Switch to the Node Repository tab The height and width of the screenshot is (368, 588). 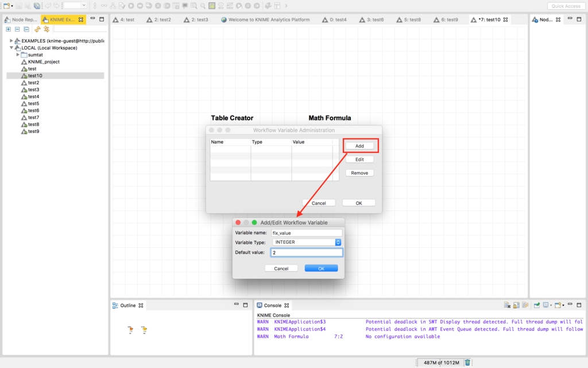coord(21,20)
